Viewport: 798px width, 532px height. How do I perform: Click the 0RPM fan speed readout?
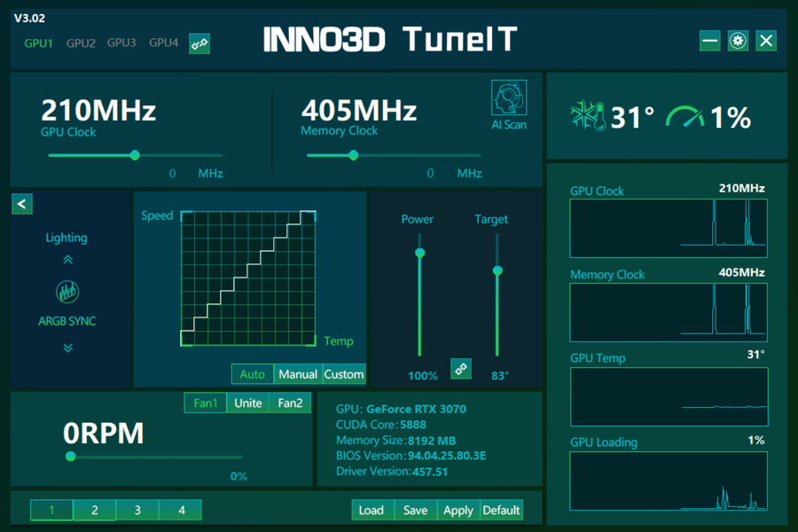coord(104,434)
